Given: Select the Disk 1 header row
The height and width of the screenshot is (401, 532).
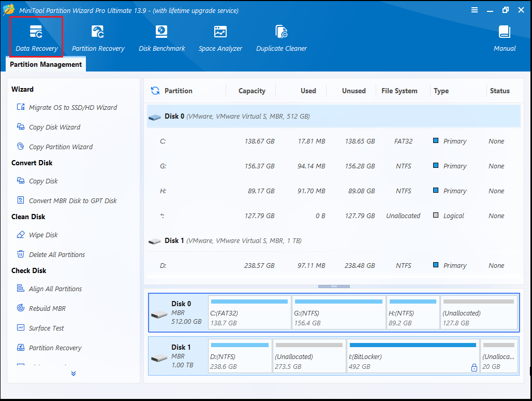Looking at the screenshot, I should (333, 240).
